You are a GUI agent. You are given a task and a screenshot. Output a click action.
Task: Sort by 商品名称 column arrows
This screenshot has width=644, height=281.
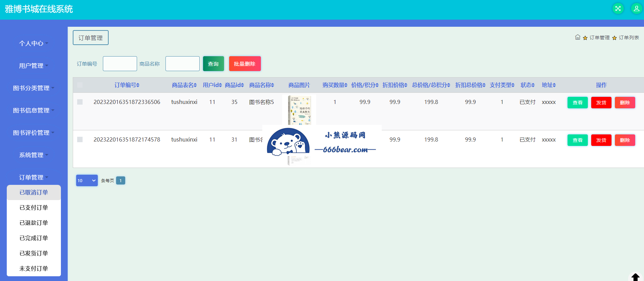(272, 85)
